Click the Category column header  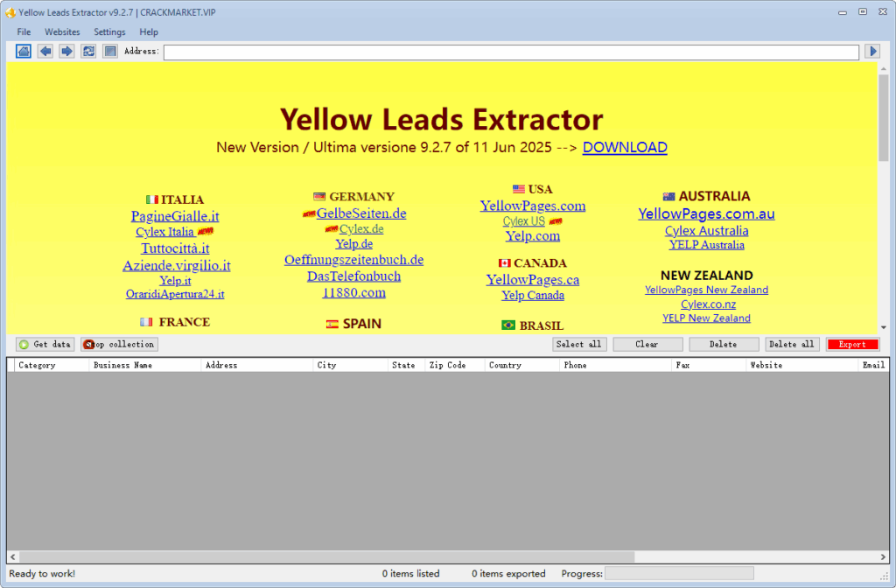pos(51,365)
